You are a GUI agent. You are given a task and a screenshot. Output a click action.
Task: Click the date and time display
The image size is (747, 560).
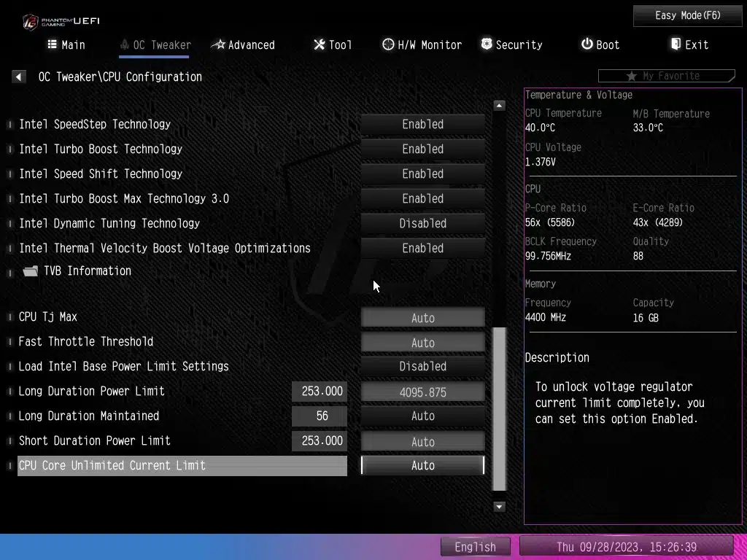pos(626,547)
